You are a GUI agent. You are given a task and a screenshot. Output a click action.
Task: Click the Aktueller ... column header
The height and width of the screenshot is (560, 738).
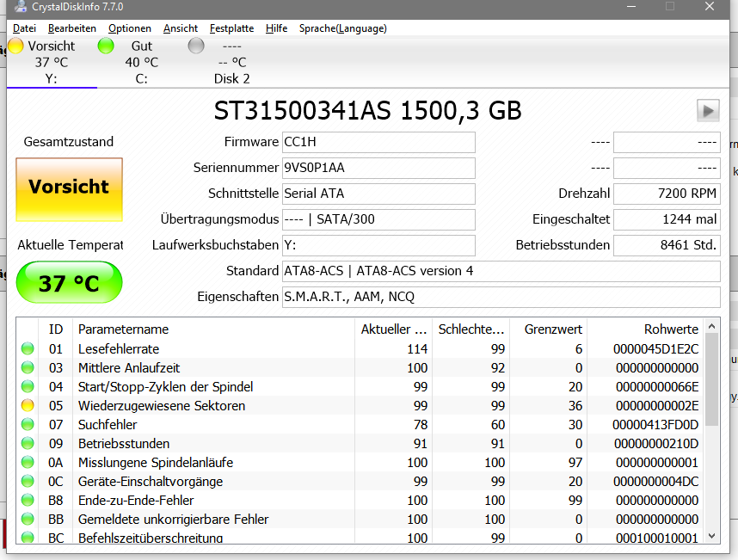tap(393, 329)
